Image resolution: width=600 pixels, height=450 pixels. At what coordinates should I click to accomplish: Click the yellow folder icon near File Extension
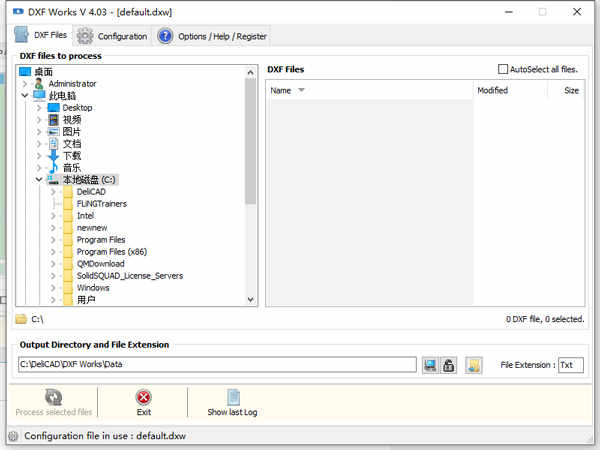(473, 365)
